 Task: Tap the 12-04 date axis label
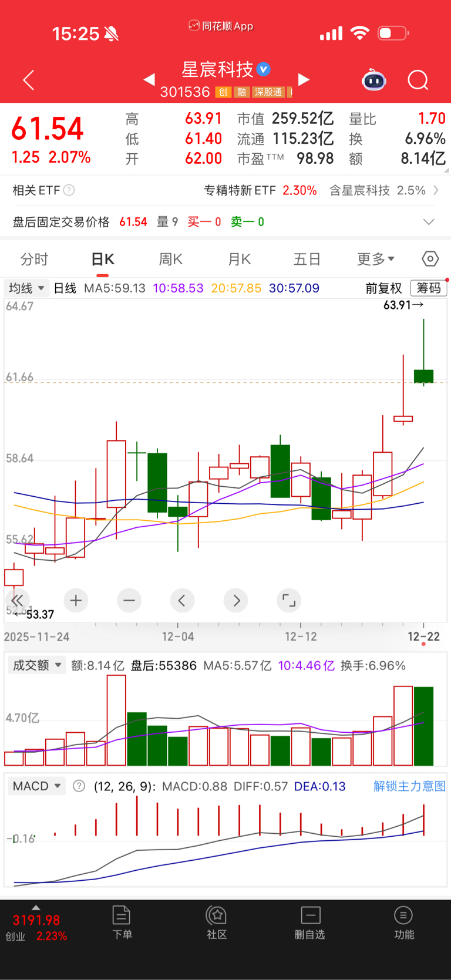tap(178, 637)
